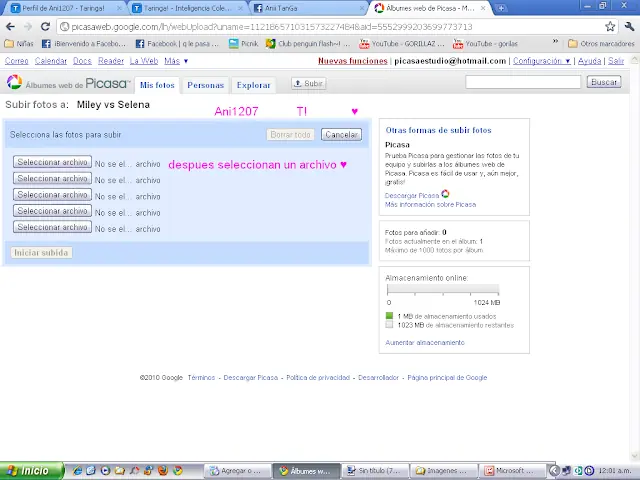Focus the Picasa search text field
This screenshot has width=640, height=480.
pyautogui.click(x=523, y=82)
